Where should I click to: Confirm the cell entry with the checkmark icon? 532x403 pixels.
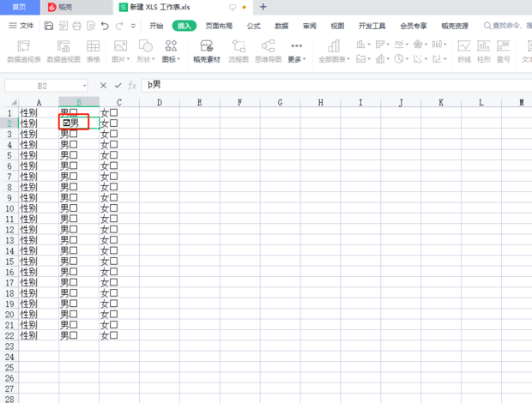coord(118,86)
